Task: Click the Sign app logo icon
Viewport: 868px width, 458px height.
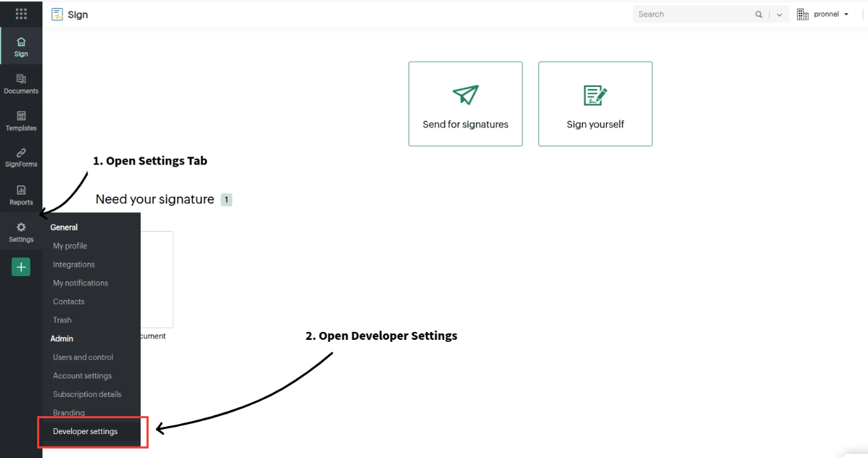Action: 58,14
